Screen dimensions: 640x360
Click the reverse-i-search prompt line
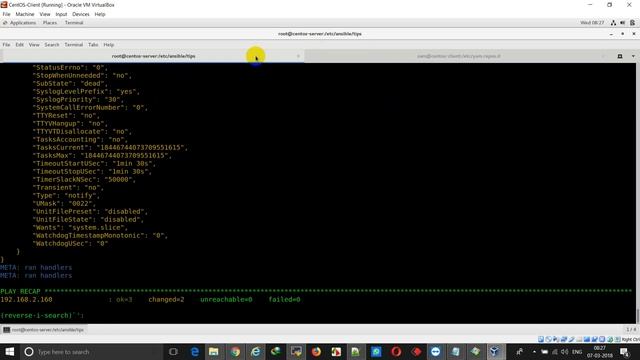[x=42, y=316]
